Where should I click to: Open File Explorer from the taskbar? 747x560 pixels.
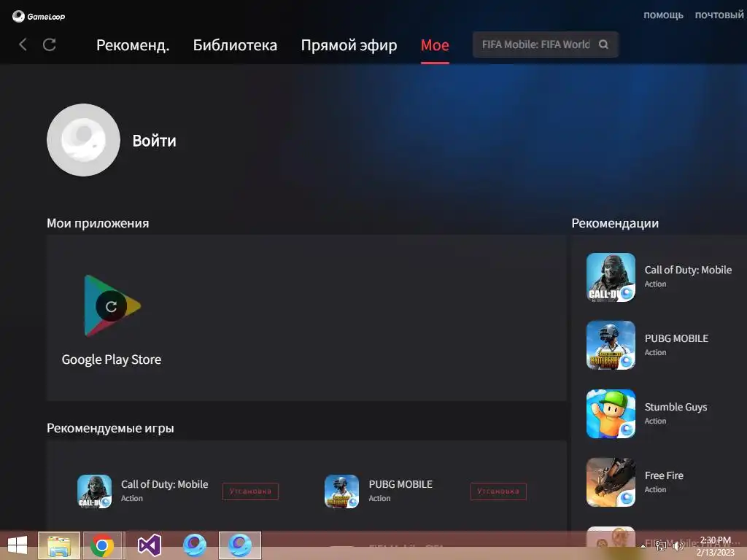tap(59, 545)
